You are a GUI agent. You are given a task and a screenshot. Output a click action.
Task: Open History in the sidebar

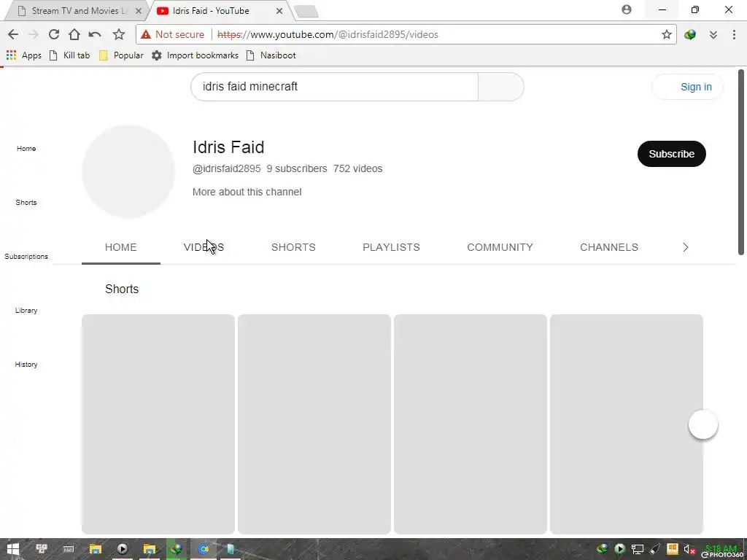tap(26, 365)
